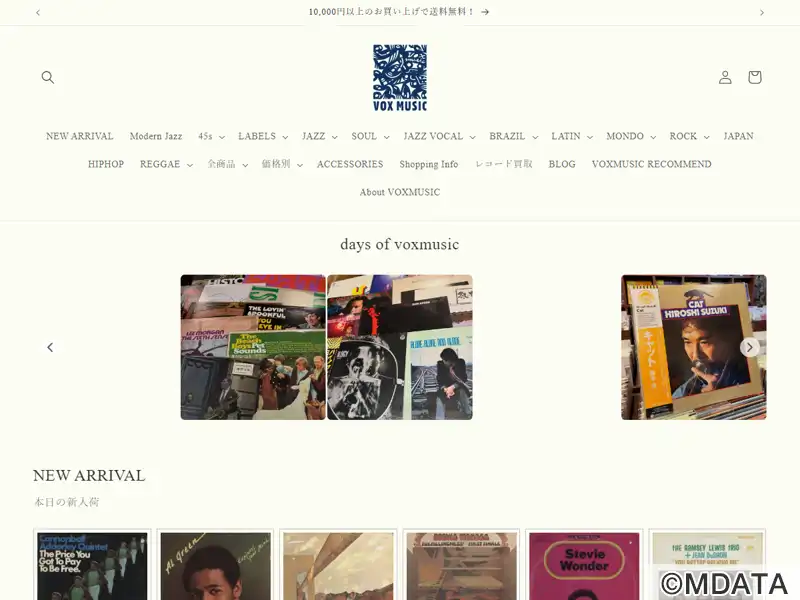Viewport: 800px width, 600px height.
Task: Go to next announcement bar message
Action: [x=762, y=12]
